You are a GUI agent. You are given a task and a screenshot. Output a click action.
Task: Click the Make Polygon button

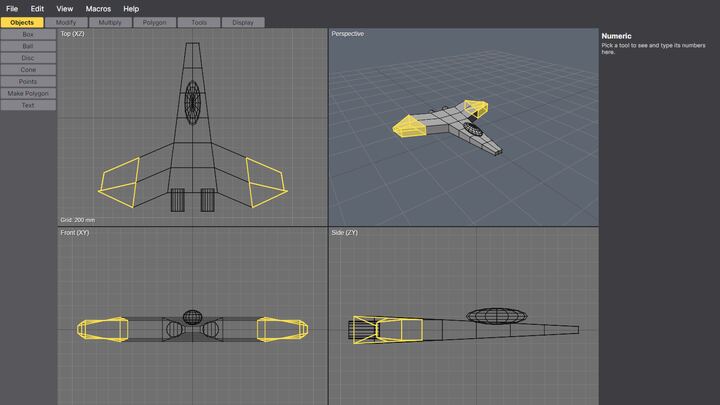(28, 94)
